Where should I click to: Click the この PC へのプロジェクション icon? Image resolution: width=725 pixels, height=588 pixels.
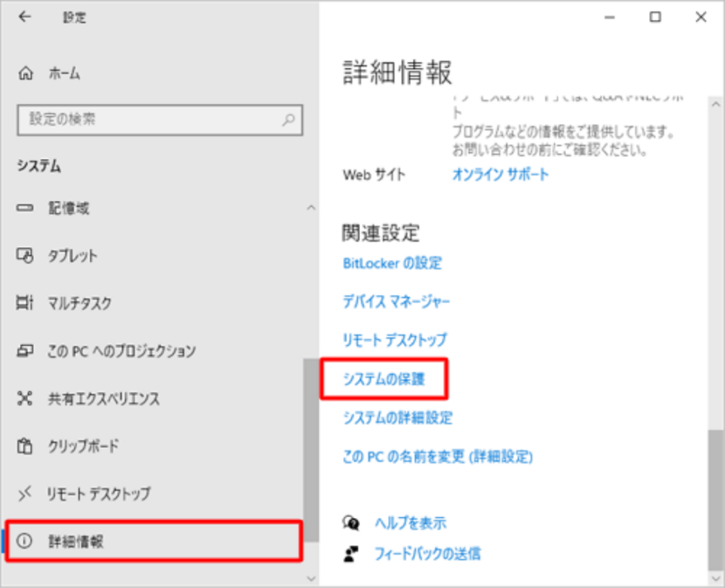coord(25,351)
